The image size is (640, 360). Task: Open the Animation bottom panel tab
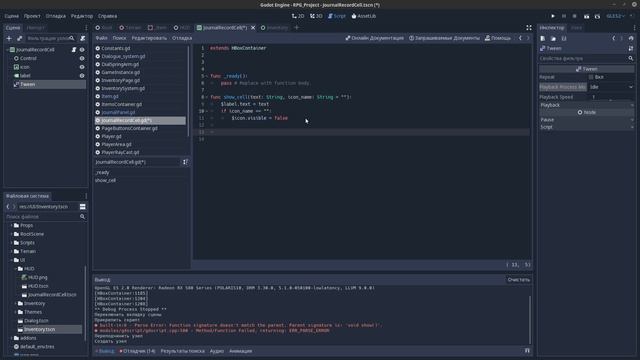[x=240, y=351]
